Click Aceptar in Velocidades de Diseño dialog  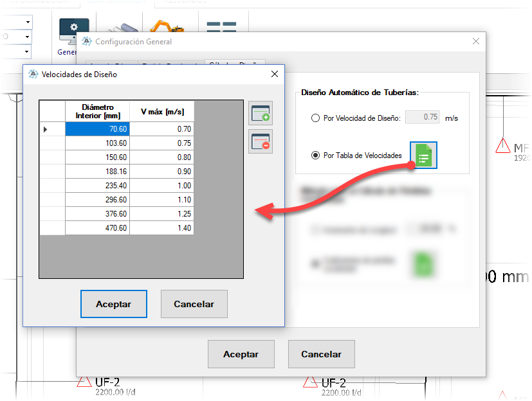pos(114,304)
